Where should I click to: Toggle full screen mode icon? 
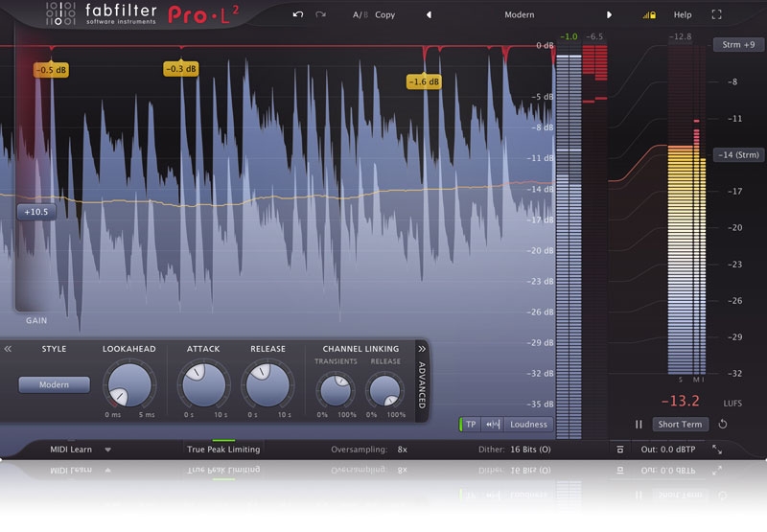[x=716, y=15]
